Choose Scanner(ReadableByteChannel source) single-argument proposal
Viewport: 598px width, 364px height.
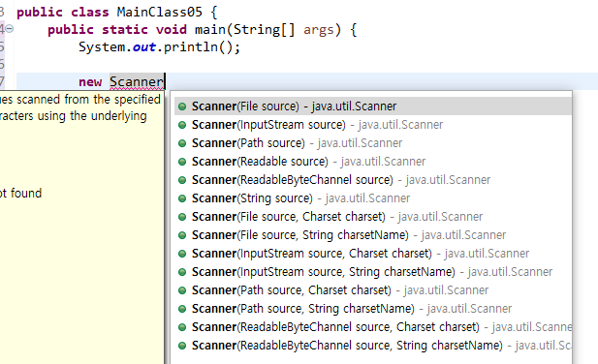(x=373, y=180)
